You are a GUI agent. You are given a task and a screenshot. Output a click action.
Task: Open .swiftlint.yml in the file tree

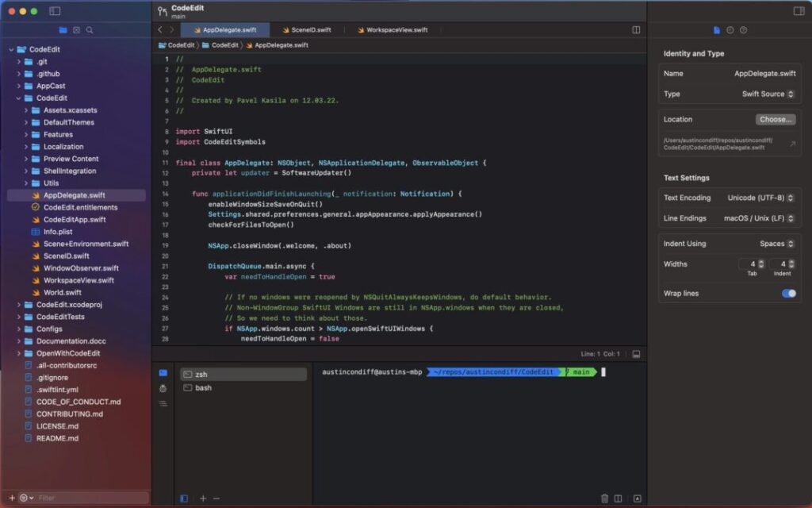point(57,390)
